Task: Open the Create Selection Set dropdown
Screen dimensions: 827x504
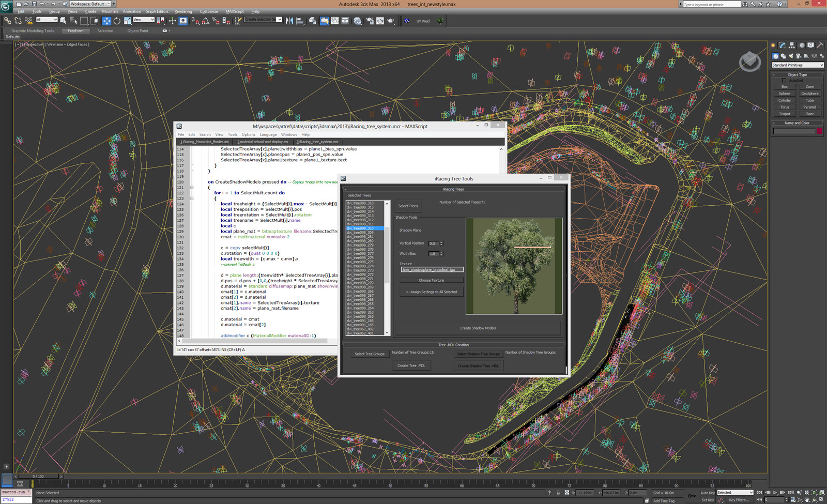Action: (x=263, y=20)
